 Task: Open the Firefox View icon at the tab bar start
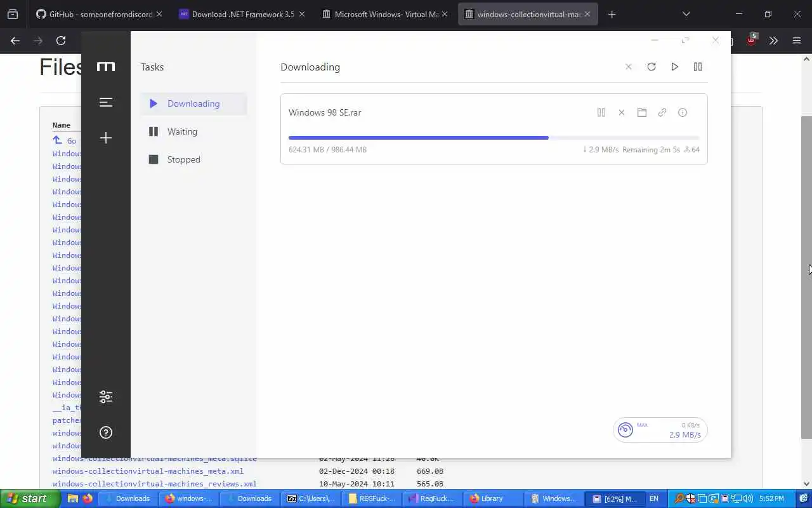tap(13, 14)
